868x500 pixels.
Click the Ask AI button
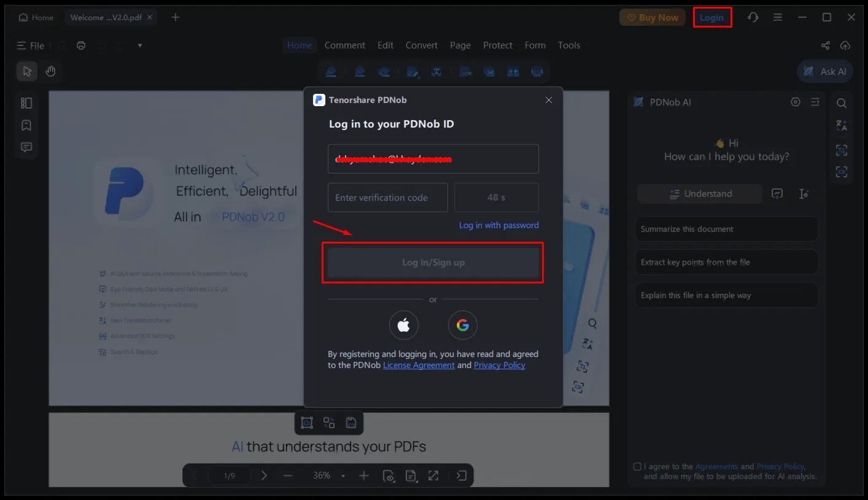click(x=825, y=71)
